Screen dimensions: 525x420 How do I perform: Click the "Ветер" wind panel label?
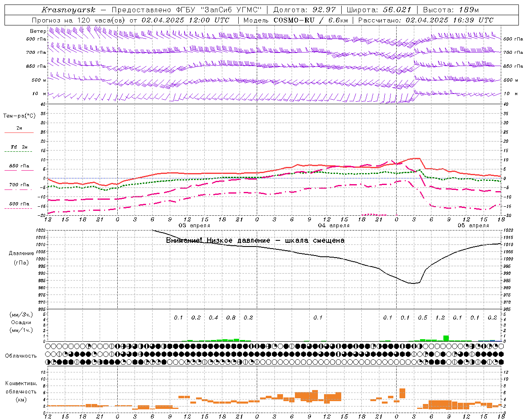(38, 31)
